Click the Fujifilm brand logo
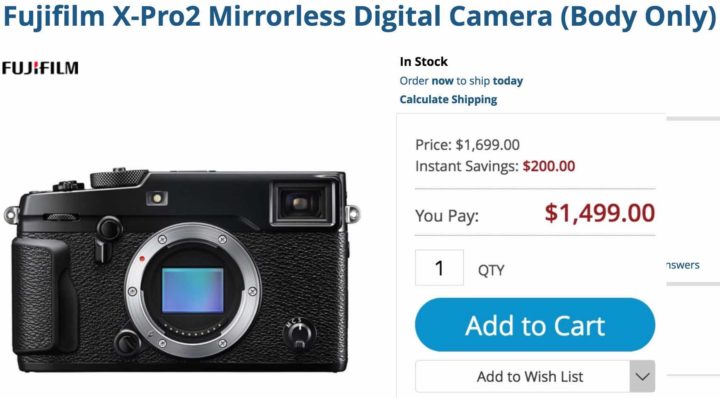Screen dimensions: 720x398 40,68
